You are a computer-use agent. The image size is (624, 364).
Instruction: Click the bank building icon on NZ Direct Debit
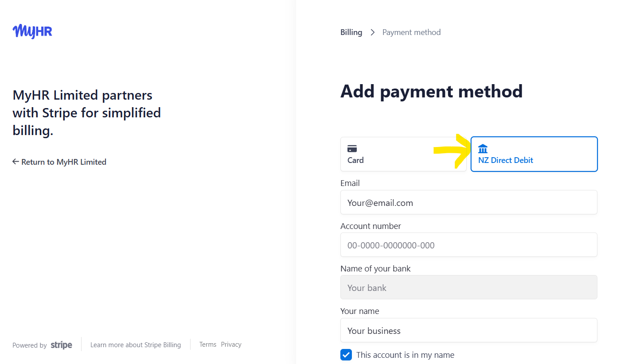(x=483, y=148)
